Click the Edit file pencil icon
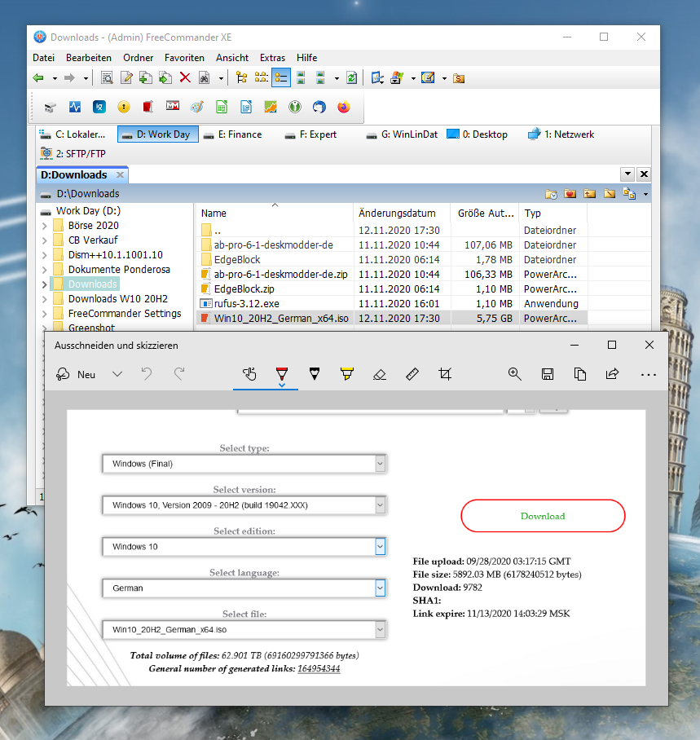700x740 pixels. tap(126, 78)
